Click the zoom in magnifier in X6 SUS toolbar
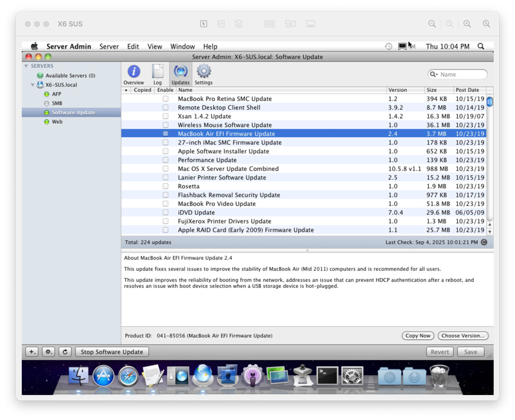The image size is (515, 420). click(467, 24)
